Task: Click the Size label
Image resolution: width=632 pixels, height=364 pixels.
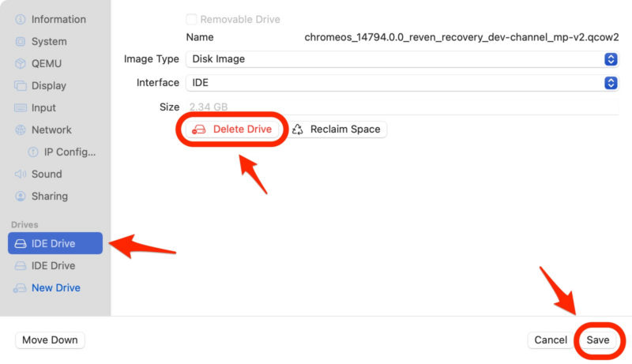Action: click(169, 107)
